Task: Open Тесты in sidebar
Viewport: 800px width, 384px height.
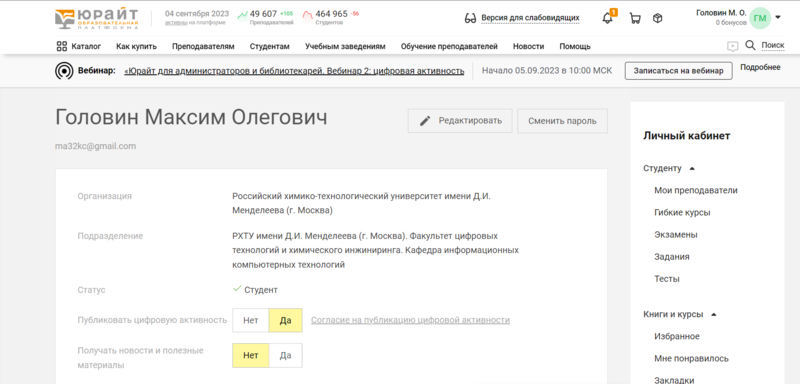Action: 667,279
